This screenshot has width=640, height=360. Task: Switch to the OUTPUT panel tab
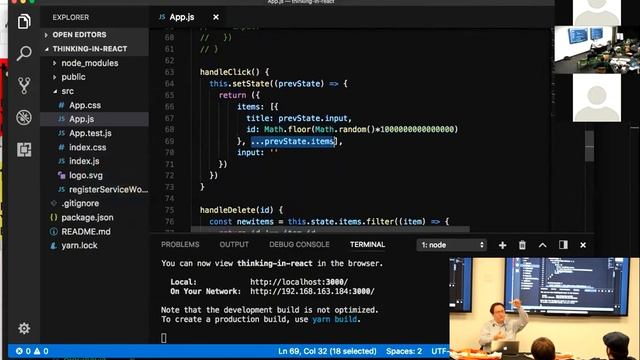[234, 244]
